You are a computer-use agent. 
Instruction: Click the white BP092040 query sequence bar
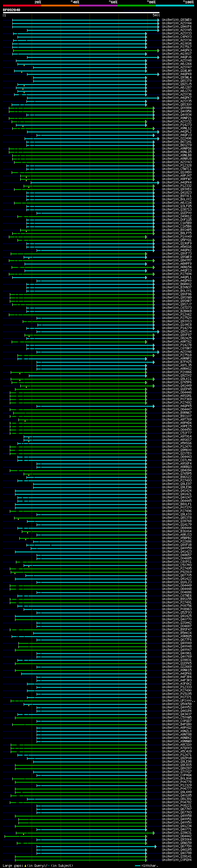click(81, 12)
